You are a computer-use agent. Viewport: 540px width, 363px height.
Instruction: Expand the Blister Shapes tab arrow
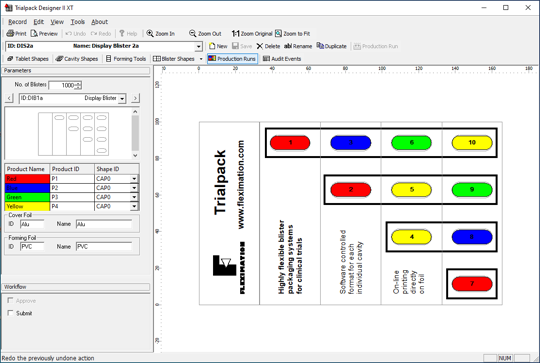coord(201,59)
